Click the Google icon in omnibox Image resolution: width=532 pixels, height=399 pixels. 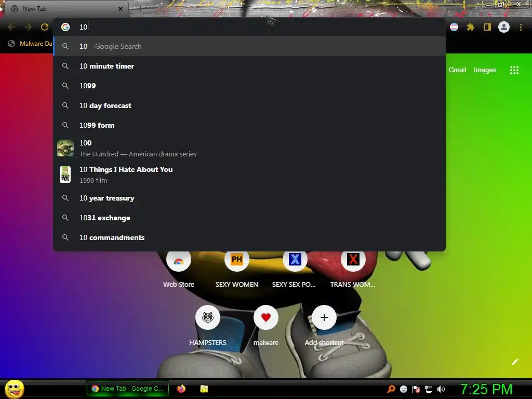pyautogui.click(x=65, y=27)
